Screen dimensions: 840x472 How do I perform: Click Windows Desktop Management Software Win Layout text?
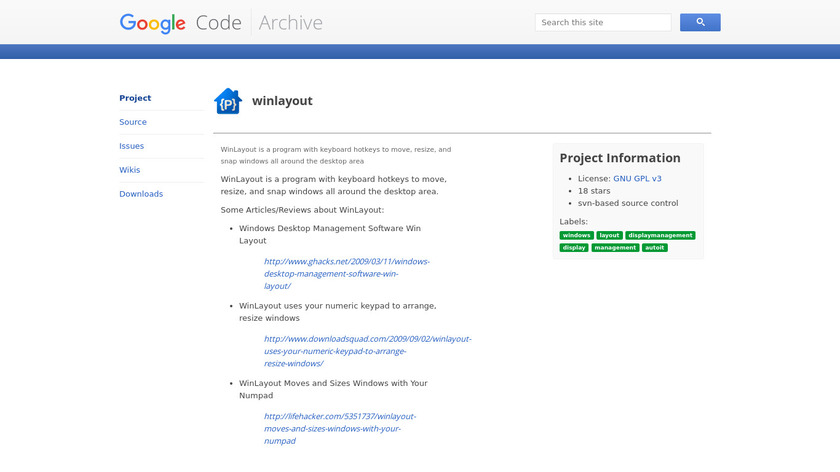point(330,235)
